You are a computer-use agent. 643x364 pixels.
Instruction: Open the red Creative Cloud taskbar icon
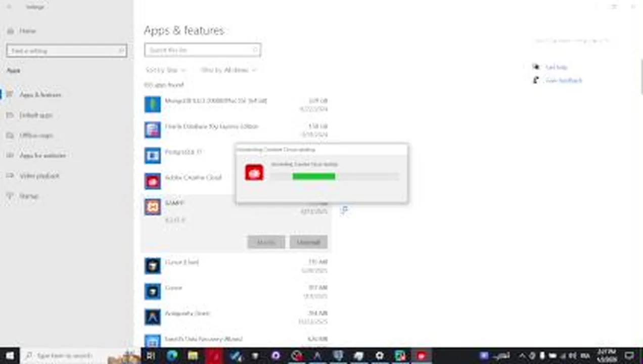pos(421,356)
